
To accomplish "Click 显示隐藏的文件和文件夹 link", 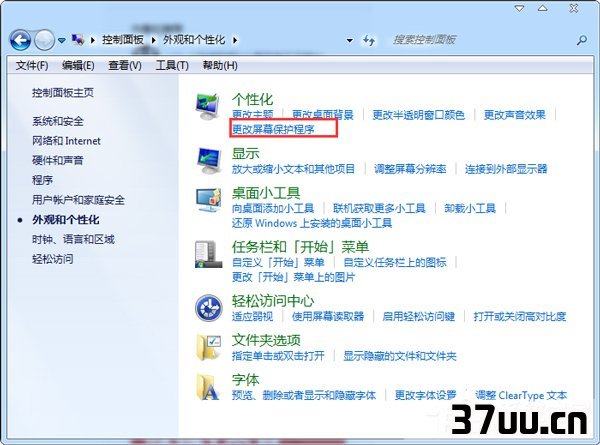I will coord(400,356).
